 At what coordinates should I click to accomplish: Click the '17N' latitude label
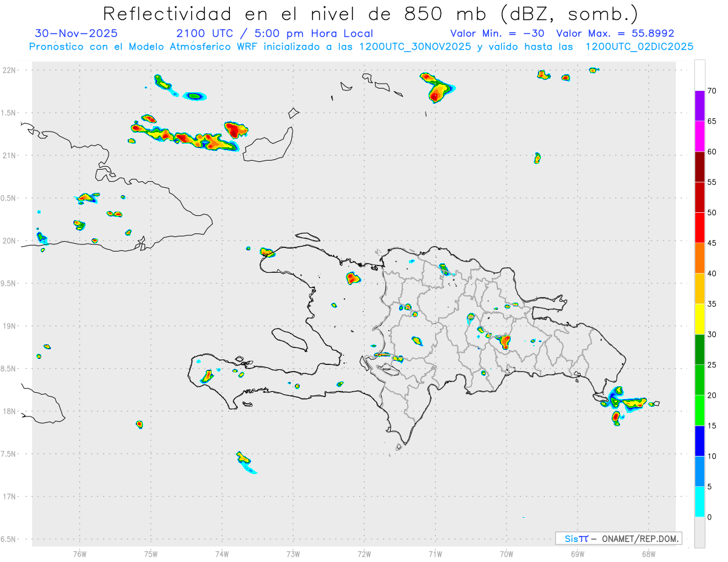click(x=10, y=497)
